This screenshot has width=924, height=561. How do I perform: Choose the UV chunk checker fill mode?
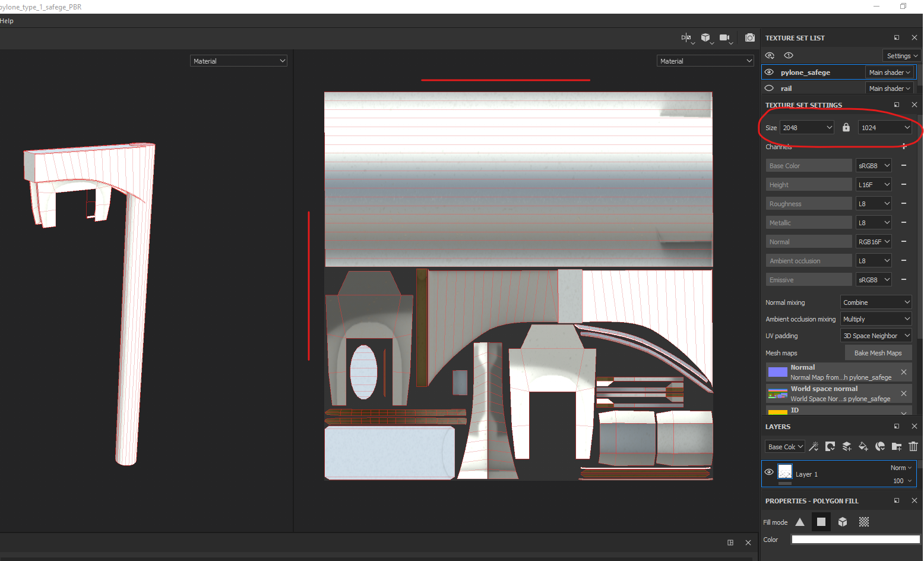pyautogui.click(x=864, y=522)
